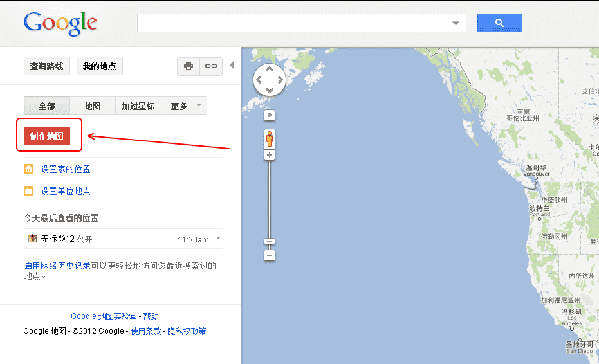Screen dimensions: 599x364
Task: Click 内华达州 label on map
Action: [x=582, y=276]
